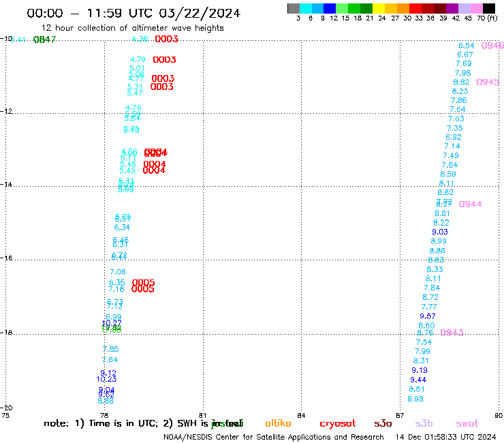Click the lavender swatch in the height legend

click(464, 8)
